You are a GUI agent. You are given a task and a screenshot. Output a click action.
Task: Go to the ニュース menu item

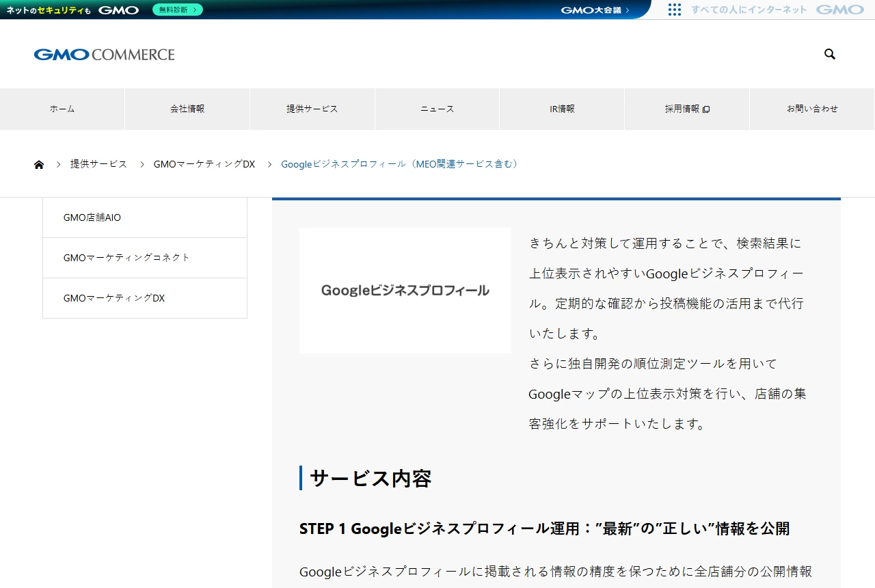coord(437,109)
